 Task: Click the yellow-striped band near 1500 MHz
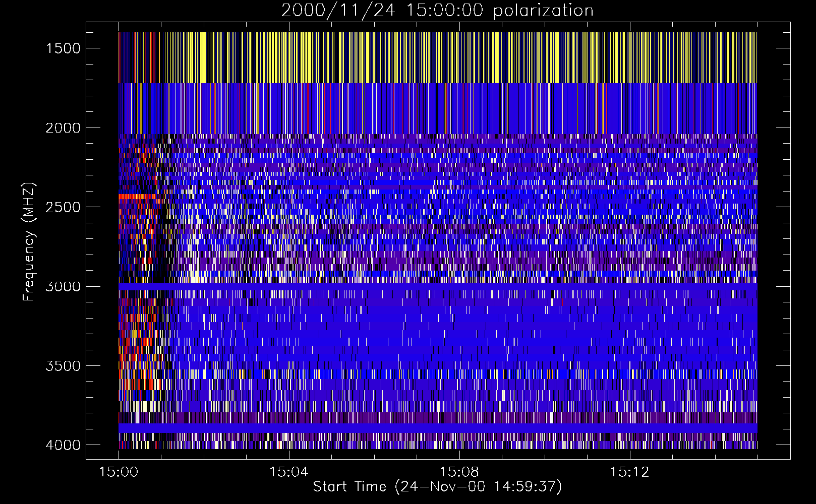438,57
